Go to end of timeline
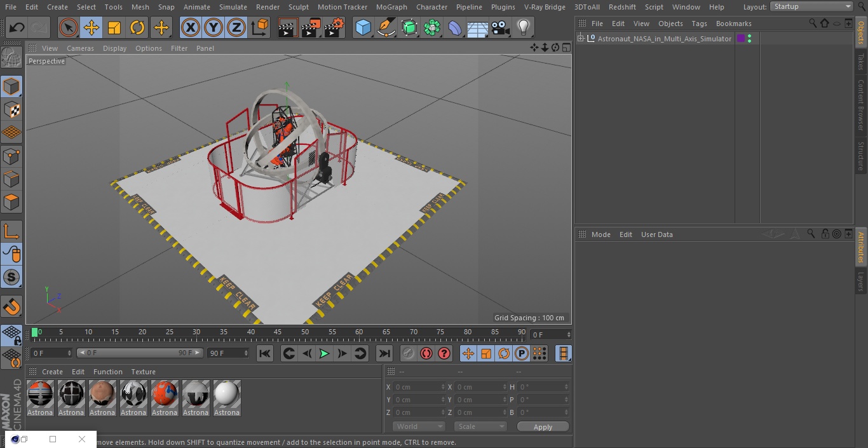The image size is (868, 448). pyautogui.click(x=384, y=353)
